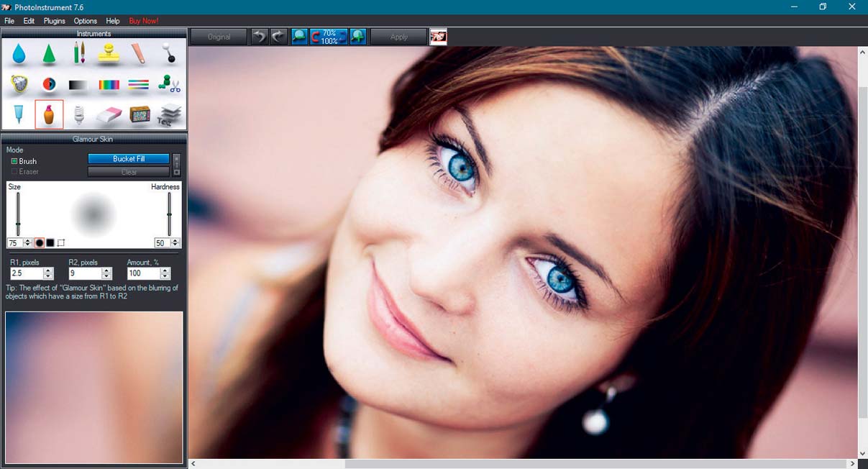Click the Hardness value spinner arrows

point(175,243)
